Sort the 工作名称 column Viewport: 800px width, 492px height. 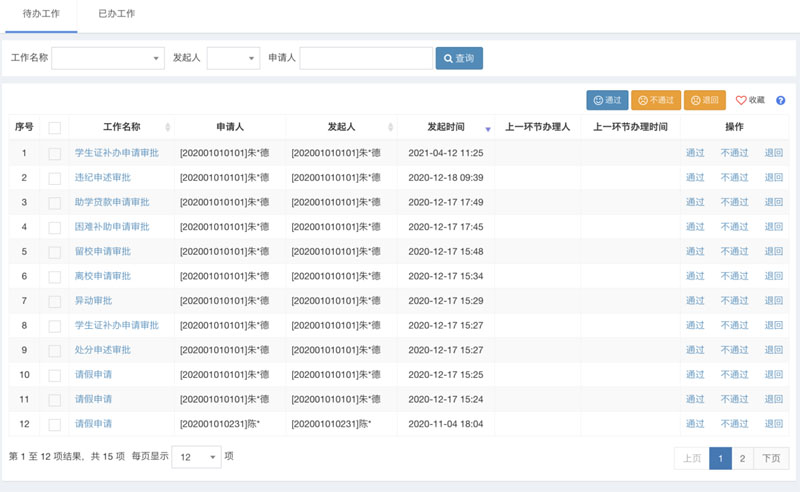167,128
